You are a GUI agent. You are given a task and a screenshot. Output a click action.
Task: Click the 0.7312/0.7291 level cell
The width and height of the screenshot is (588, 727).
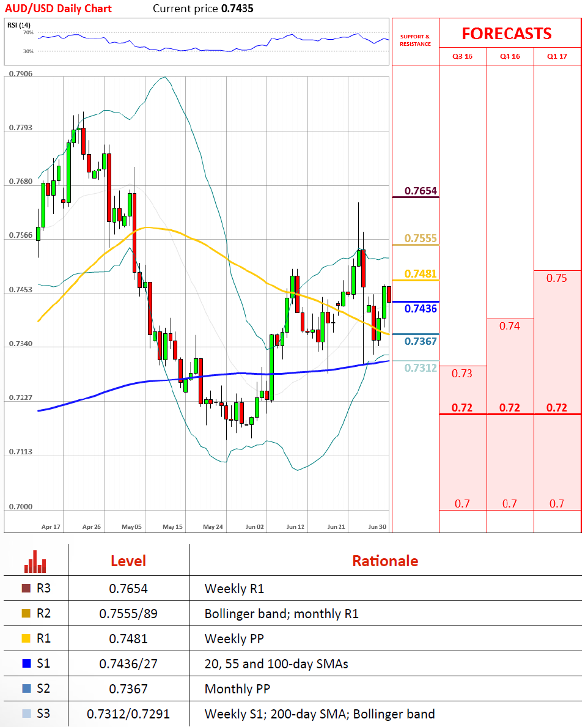pos(128,714)
